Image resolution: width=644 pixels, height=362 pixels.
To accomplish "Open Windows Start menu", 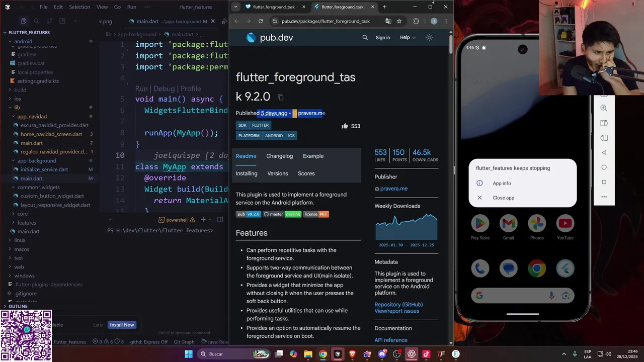I will tap(188, 354).
